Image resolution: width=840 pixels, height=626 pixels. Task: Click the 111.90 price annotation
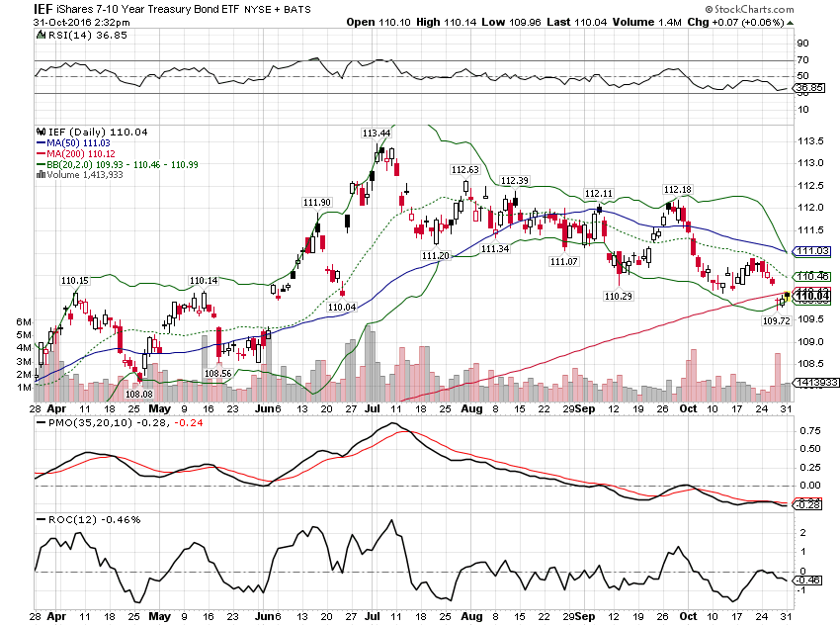click(x=316, y=203)
